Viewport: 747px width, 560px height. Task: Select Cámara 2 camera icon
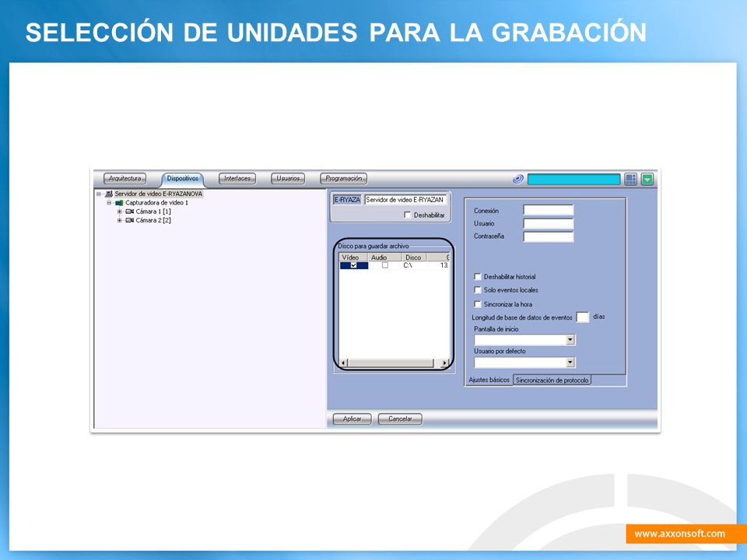[130, 220]
